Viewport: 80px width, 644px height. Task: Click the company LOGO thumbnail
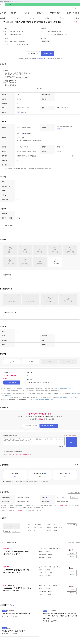click(12, 526)
